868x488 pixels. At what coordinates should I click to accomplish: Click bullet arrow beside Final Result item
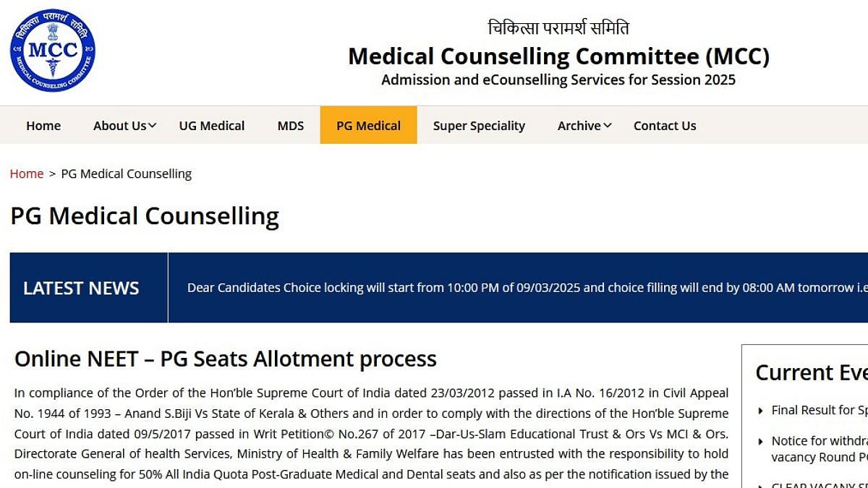pos(760,411)
